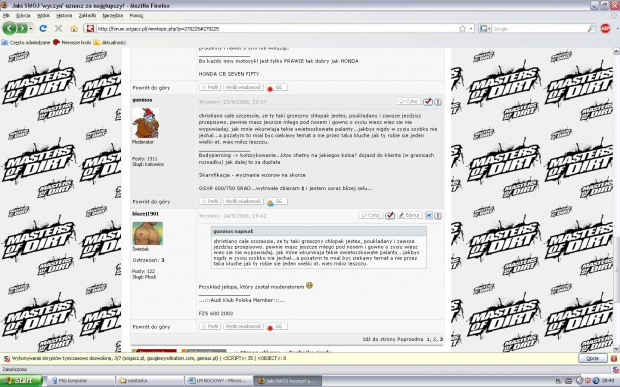Open the Narzędzia menu
The width and height of the screenshot is (620, 387).
112,16
